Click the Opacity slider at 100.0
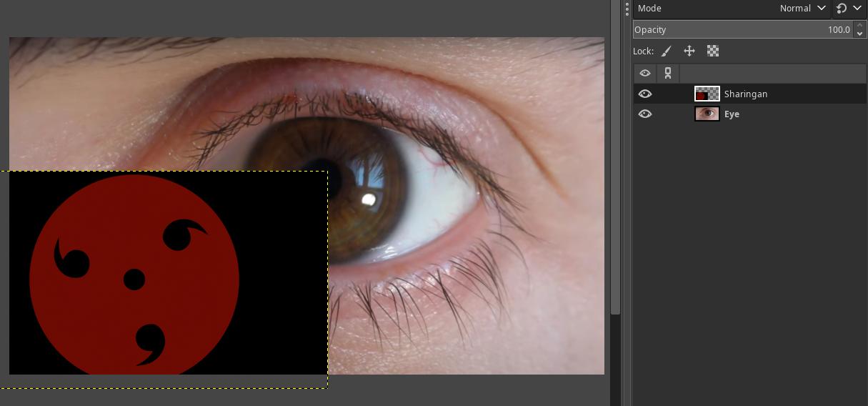The width and height of the screenshot is (868, 406). (x=743, y=29)
